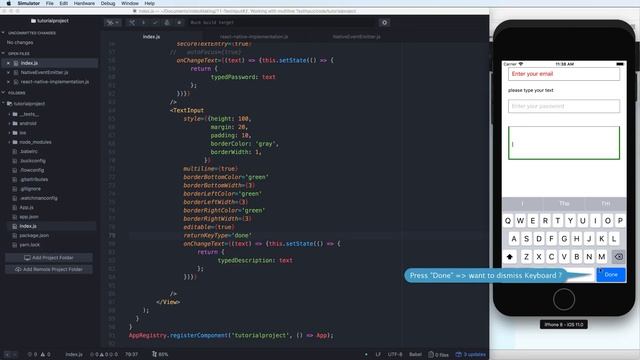Collapse the Uncommitted Changes section

point(3,33)
